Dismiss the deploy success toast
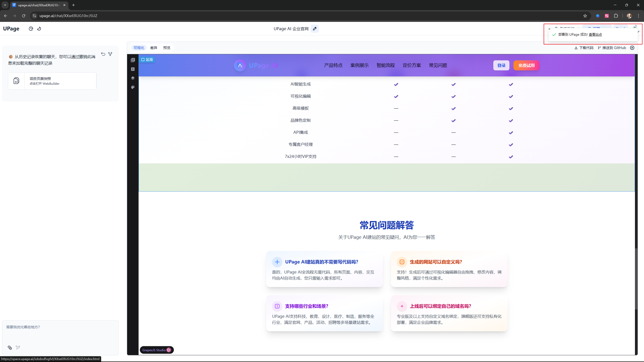The height and width of the screenshot is (362, 644). [549, 29]
